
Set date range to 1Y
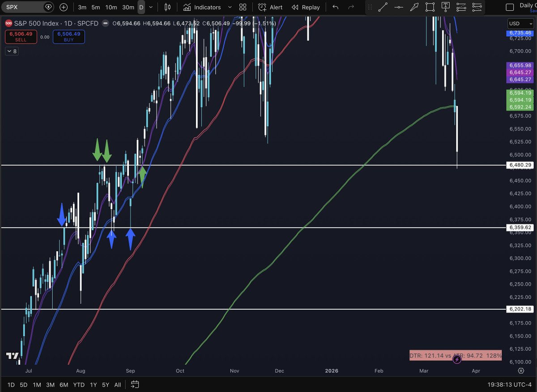coord(93,384)
